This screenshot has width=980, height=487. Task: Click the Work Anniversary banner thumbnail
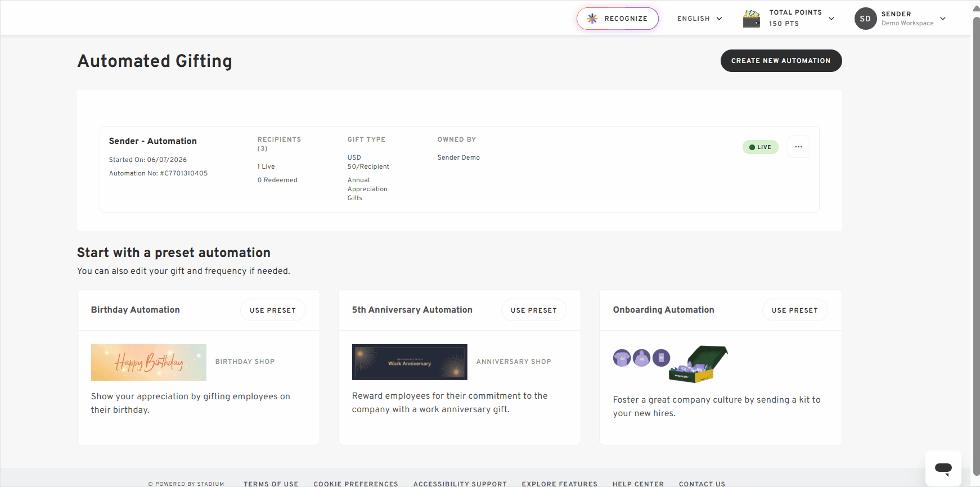tap(410, 362)
